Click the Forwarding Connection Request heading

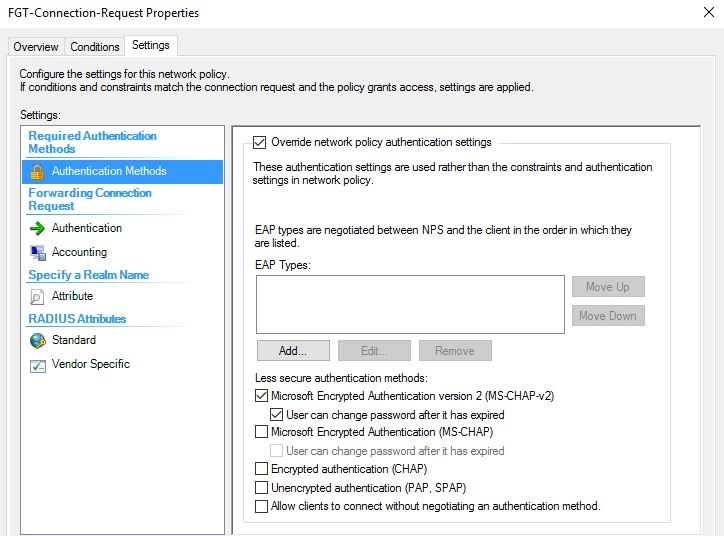click(x=90, y=199)
